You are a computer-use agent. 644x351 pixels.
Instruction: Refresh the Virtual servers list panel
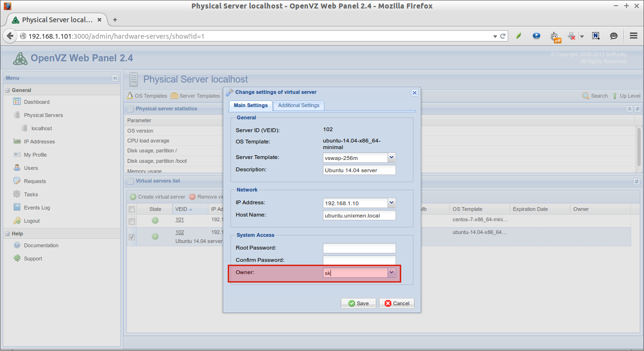pyautogui.click(x=637, y=181)
